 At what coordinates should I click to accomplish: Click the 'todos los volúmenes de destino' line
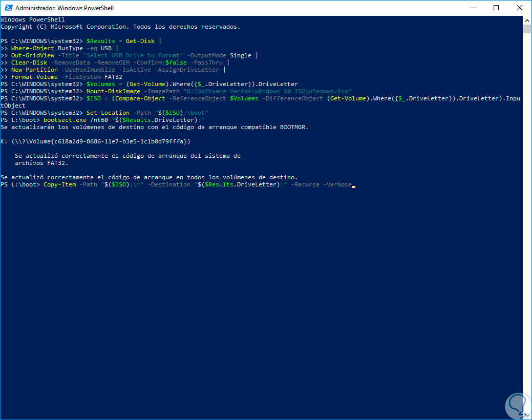pos(149,177)
